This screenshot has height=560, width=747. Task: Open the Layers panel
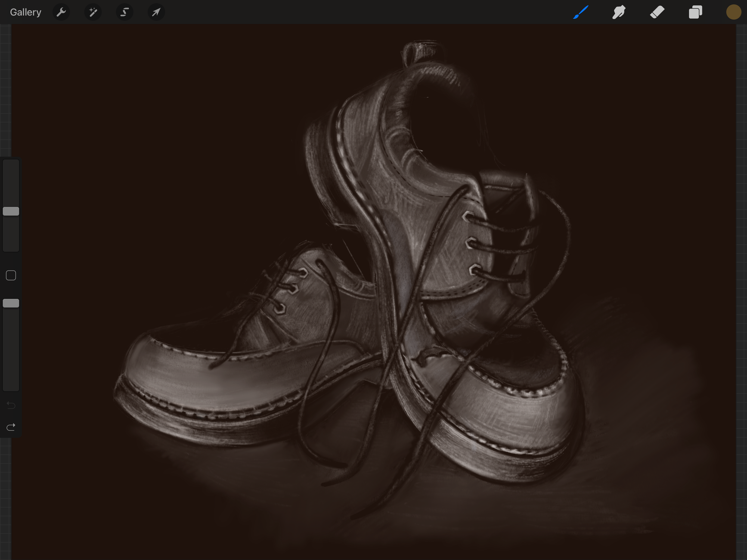click(695, 12)
